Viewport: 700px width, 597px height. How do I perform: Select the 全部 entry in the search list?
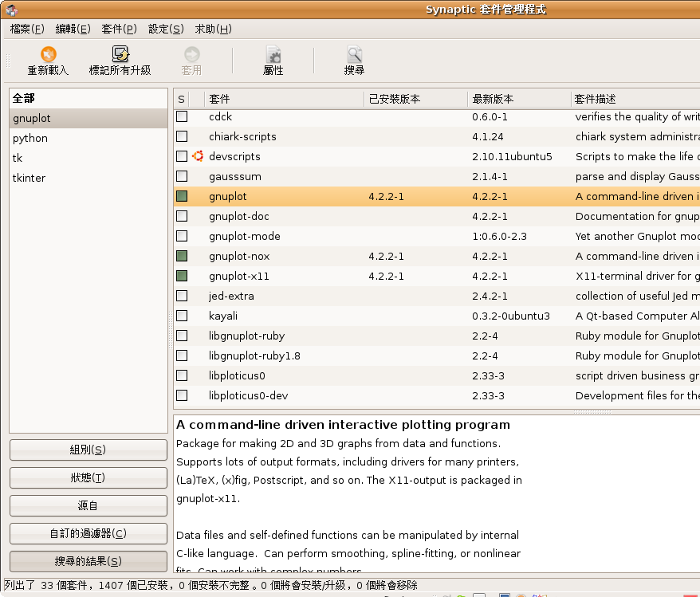pyautogui.click(x=88, y=98)
